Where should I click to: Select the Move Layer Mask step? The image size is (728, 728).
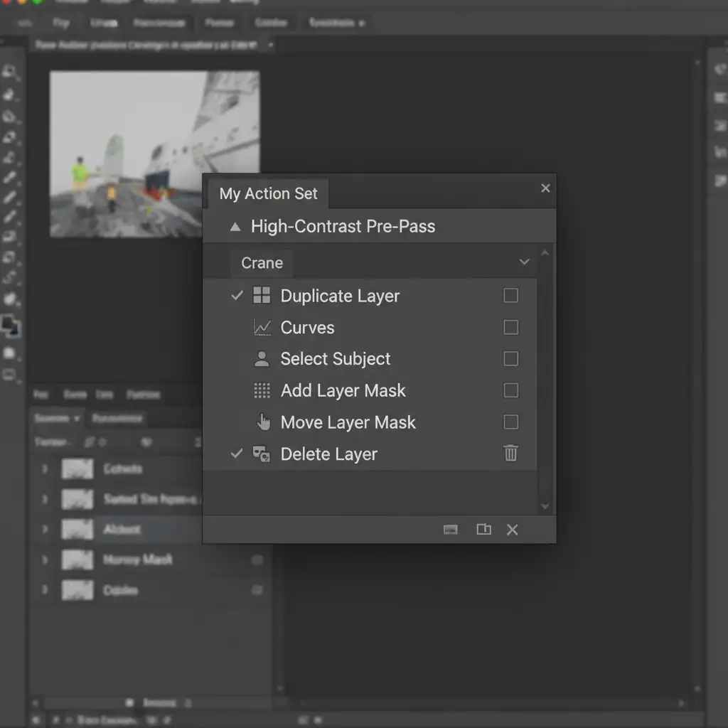pyautogui.click(x=348, y=422)
